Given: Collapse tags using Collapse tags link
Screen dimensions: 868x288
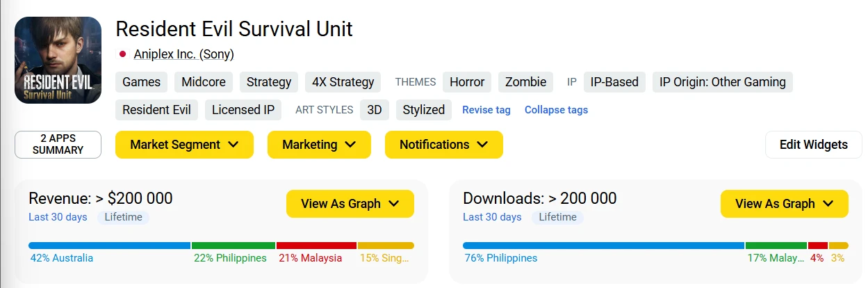Looking at the screenshot, I should pos(556,110).
